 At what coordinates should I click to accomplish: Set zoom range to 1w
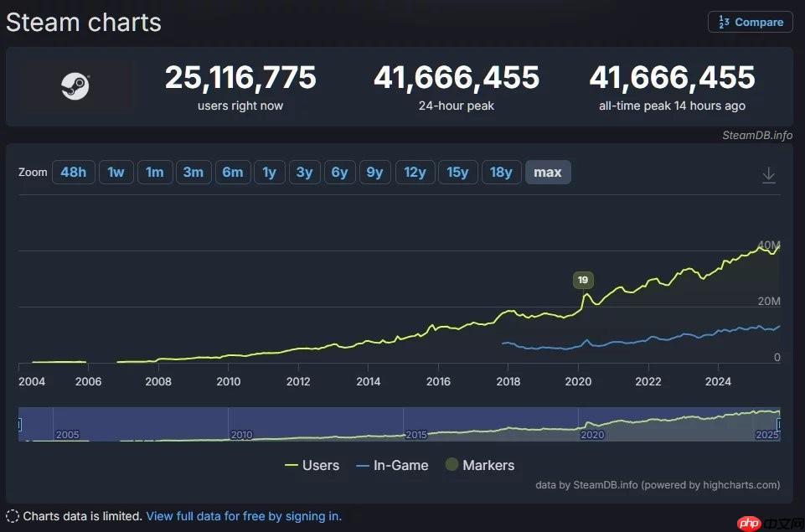coord(116,173)
